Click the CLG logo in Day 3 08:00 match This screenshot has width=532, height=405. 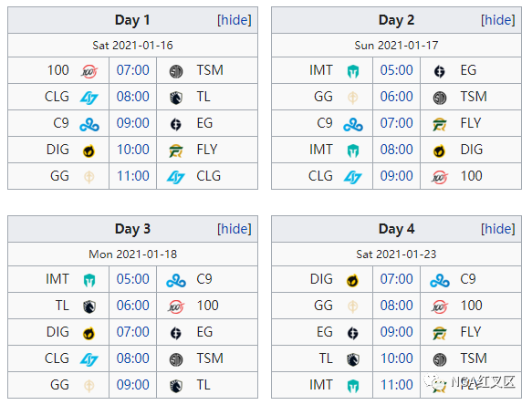coord(89,359)
